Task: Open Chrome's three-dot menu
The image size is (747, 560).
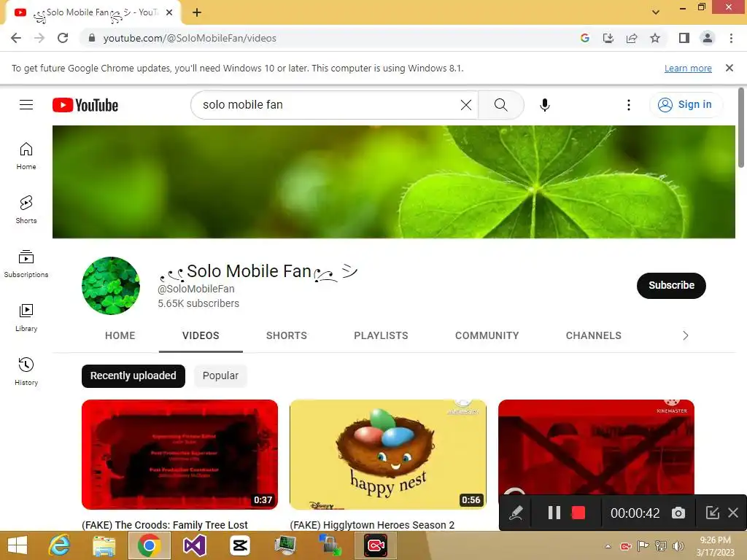Action: tap(731, 38)
